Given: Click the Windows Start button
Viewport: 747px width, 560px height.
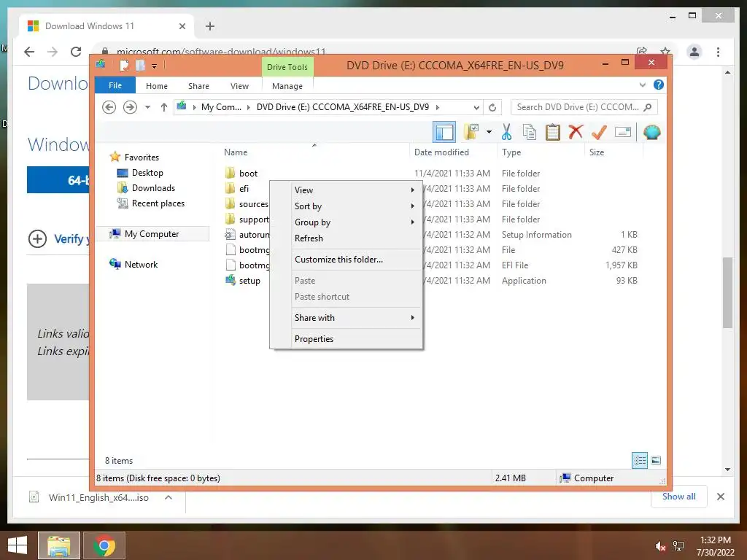Looking at the screenshot, I should click(x=18, y=545).
